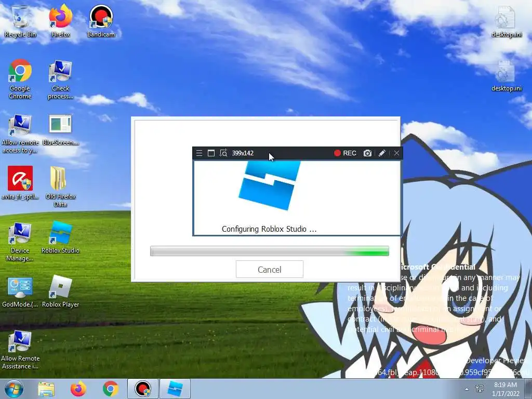532x399 pixels.
Task: Select the avira_fr_sptl installer icon
Action: [x=20, y=182]
